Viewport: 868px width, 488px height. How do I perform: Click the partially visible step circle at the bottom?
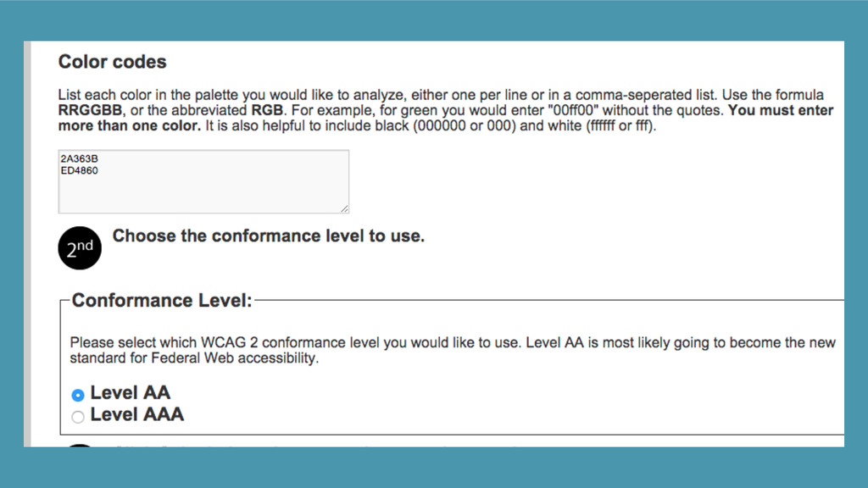(80, 445)
